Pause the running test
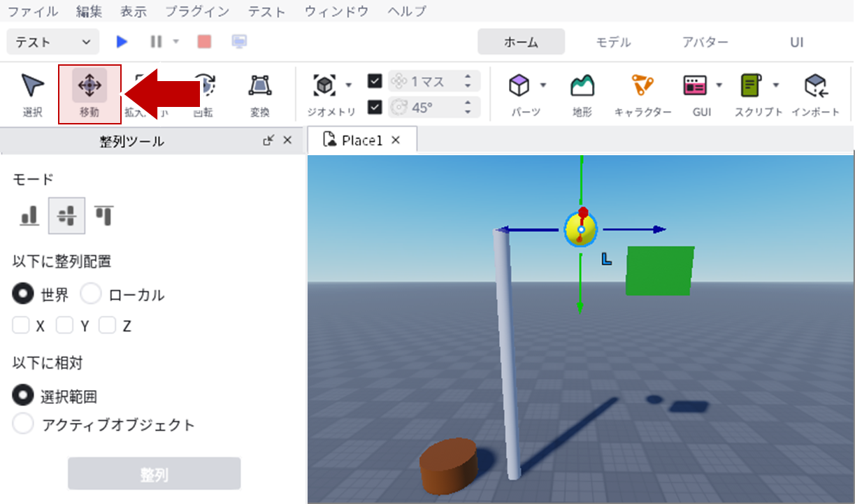Screen dimensions: 855x504 pos(156,42)
